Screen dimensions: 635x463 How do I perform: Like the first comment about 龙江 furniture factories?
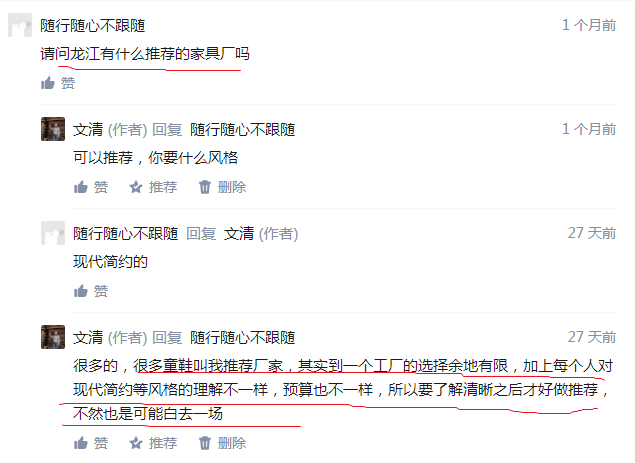(x=58, y=83)
